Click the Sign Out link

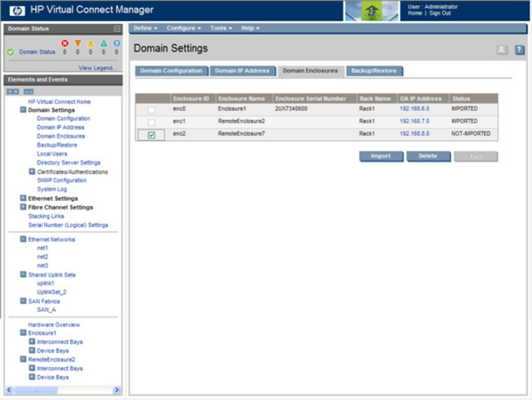click(x=440, y=13)
